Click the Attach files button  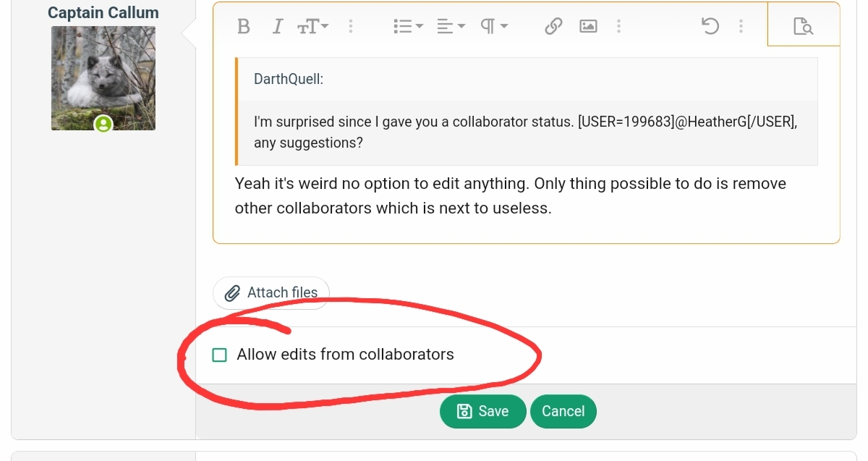[x=271, y=292]
